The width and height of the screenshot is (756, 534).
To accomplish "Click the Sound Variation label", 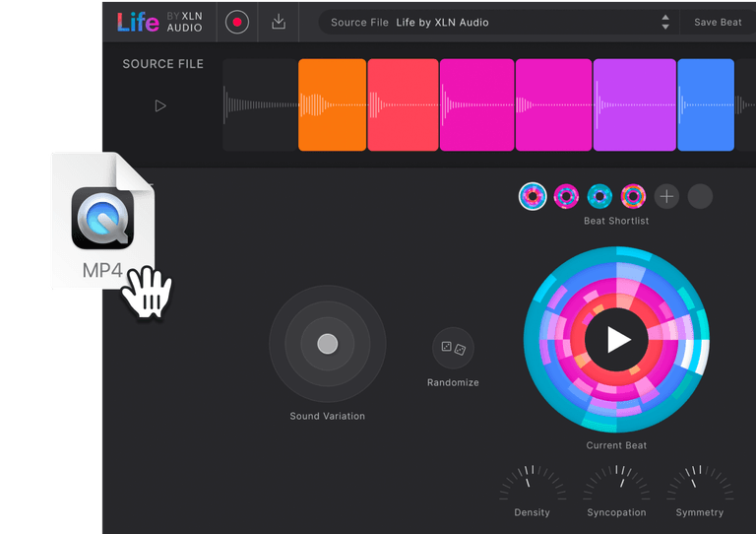I will (328, 416).
